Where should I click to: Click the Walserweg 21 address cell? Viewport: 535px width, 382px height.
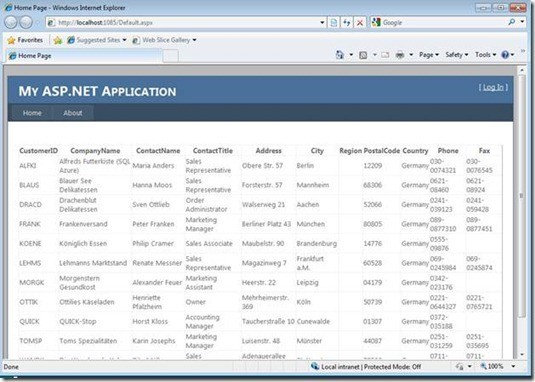pyautogui.click(x=263, y=205)
